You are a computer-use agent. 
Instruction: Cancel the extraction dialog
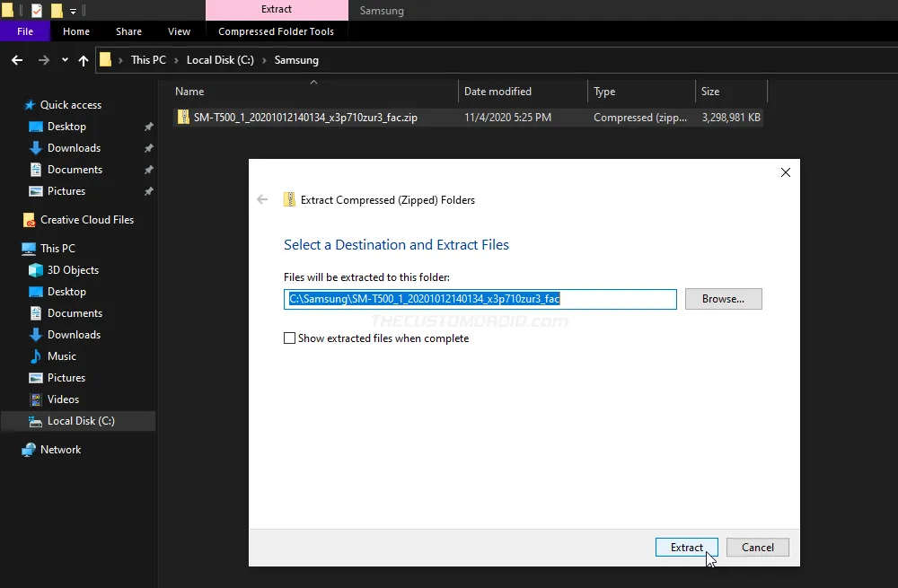point(757,548)
